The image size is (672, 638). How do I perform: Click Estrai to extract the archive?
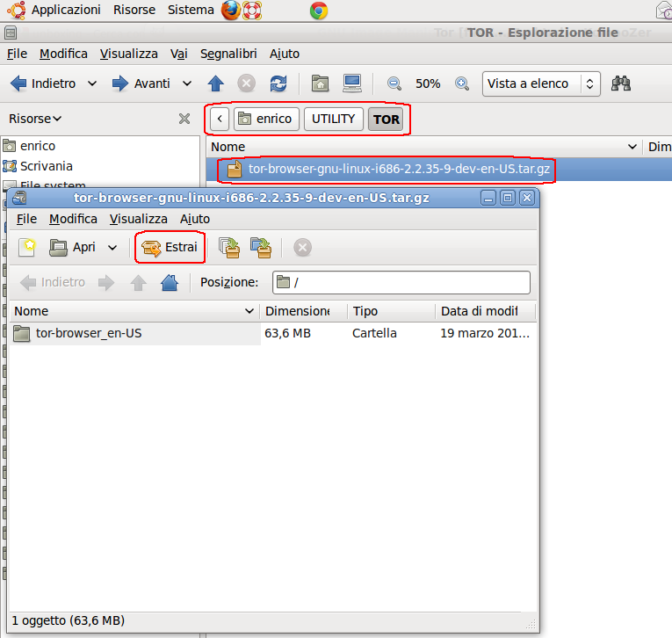click(170, 248)
